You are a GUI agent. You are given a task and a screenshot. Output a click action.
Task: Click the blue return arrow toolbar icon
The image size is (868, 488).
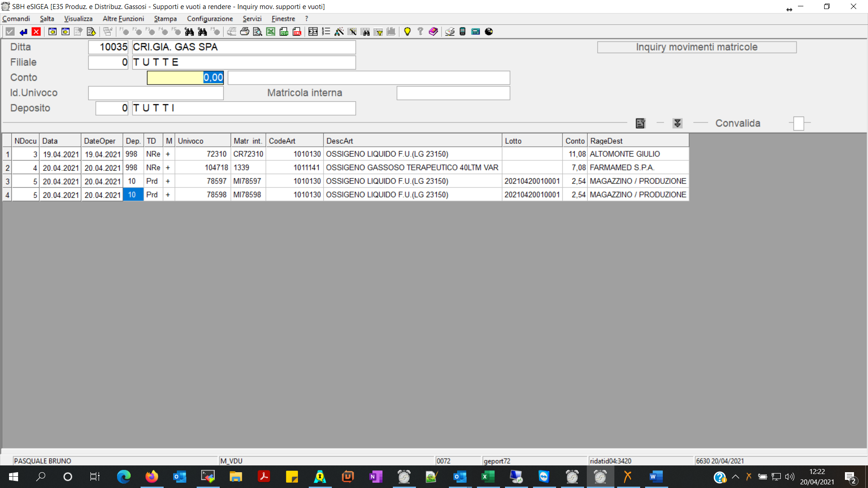[x=24, y=32]
